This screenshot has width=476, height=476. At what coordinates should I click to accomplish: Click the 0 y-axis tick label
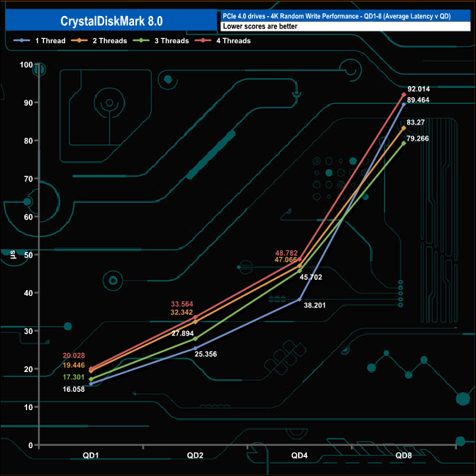(x=31, y=445)
